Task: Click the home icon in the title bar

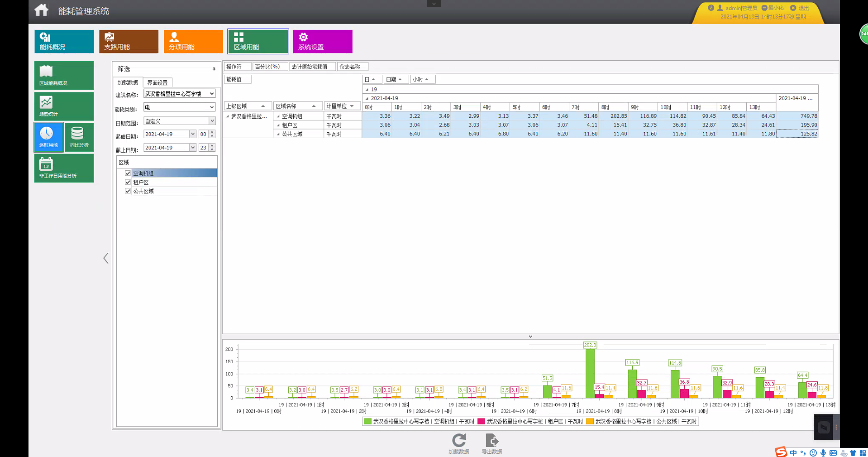Action: click(x=41, y=10)
